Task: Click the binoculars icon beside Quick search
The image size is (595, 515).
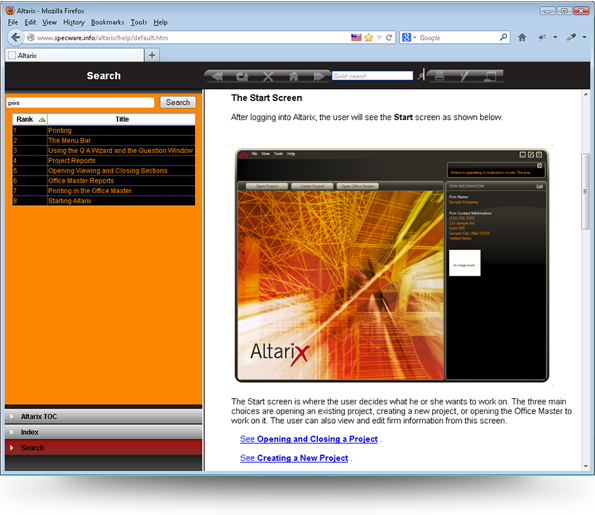Action: pos(421,75)
